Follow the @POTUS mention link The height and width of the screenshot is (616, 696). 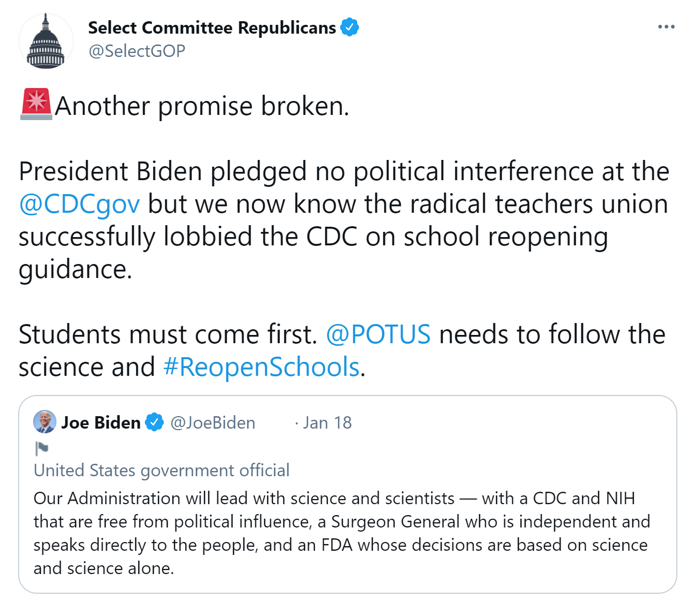click(378, 334)
